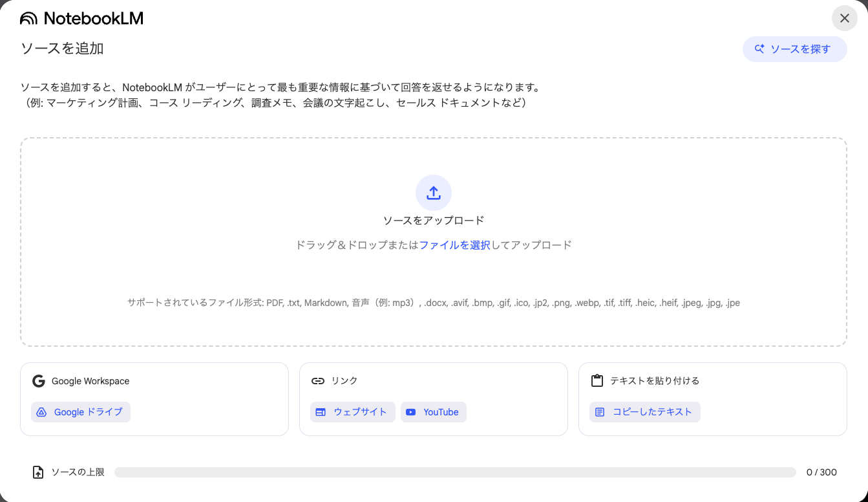Select the upload cloud icon
This screenshot has width=868, height=502.
click(433, 192)
